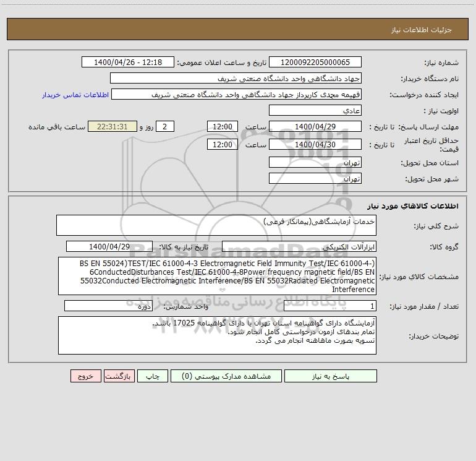Open مشاهده مدارک پیوستی (0) button
The height and width of the screenshot is (461, 476).
[226, 376]
